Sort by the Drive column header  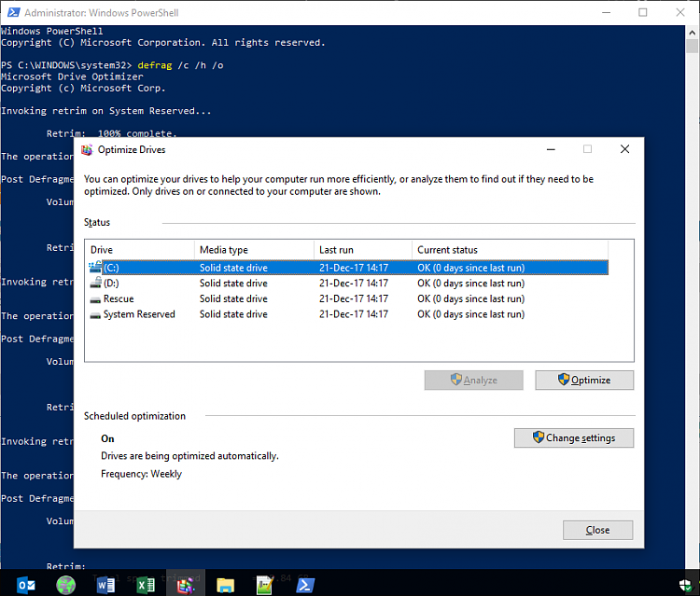140,250
